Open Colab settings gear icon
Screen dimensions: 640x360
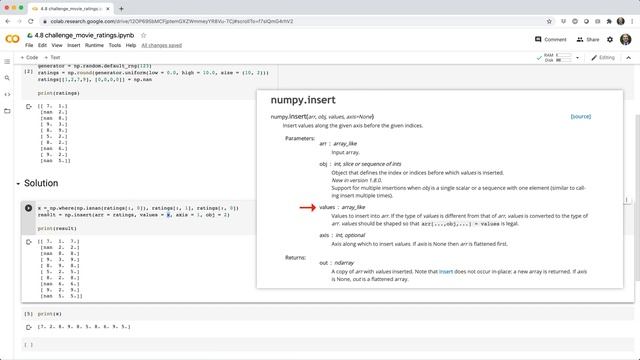pyautogui.click(x=610, y=40)
